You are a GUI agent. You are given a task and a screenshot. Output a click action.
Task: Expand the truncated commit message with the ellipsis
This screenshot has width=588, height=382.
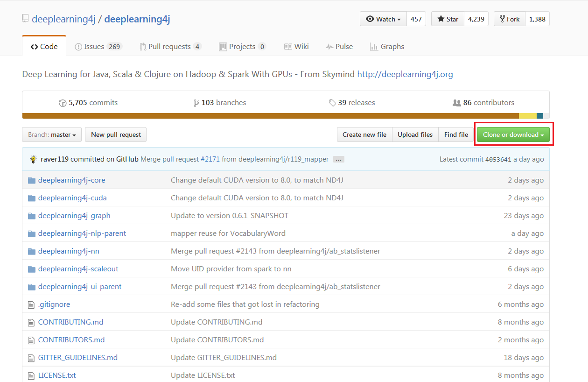click(x=338, y=159)
